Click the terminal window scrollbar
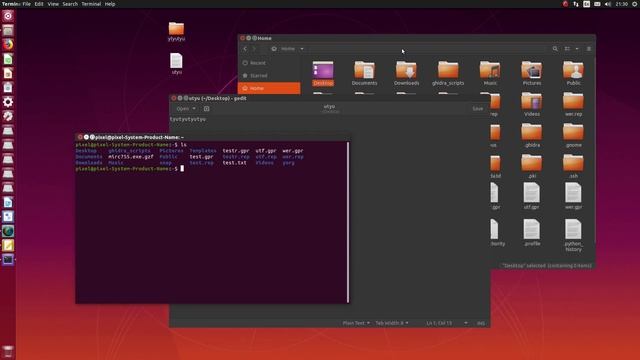This screenshot has width=640, height=360. pyautogui.click(x=348, y=222)
